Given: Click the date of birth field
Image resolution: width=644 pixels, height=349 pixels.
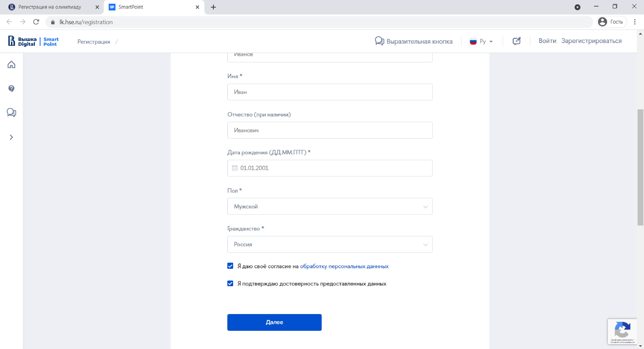Looking at the screenshot, I should click(x=330, y=168).
